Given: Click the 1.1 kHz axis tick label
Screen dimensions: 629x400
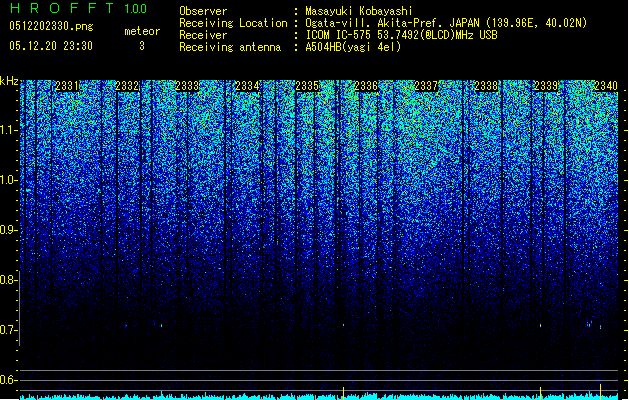Looking at the screenshot, I should [x=9, y=130].
